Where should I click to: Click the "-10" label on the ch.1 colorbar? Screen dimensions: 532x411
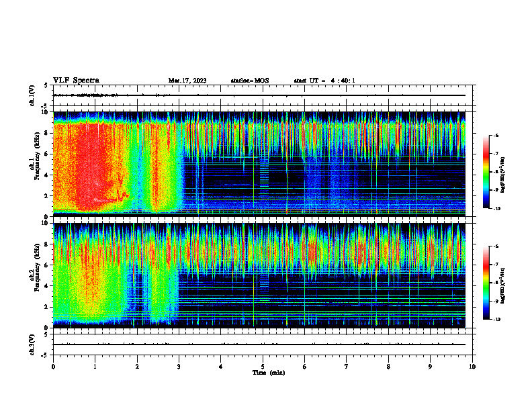pyautogui.click(x=496, y=209)
